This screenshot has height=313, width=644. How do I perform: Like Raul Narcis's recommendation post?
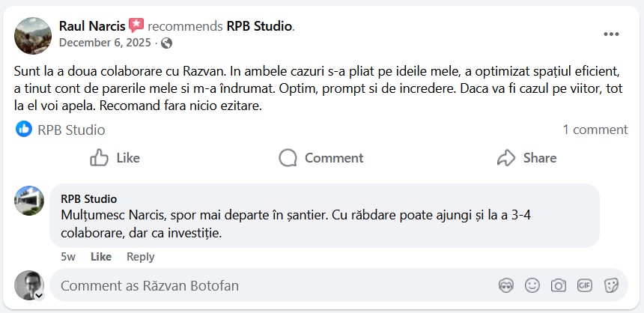pyautogui.click(x=115, y=158)
